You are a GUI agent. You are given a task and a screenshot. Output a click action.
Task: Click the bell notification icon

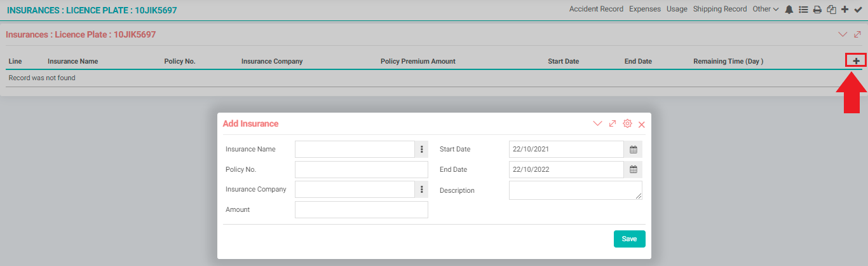coord(789,10)
